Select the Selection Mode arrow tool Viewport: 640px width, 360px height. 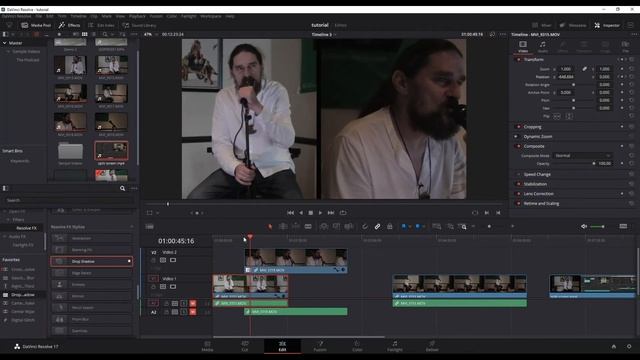click(270, 227)
